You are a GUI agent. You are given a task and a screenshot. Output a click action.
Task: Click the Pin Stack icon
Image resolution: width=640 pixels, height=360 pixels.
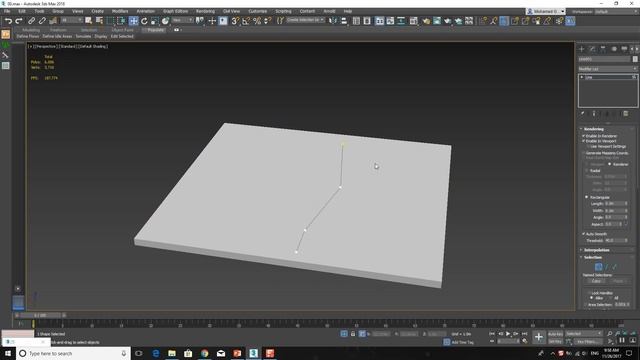click(x=583, y=113)
